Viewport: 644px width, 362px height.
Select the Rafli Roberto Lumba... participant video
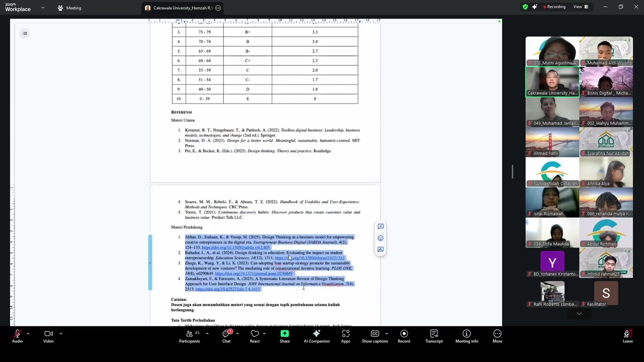pos(552,293)
